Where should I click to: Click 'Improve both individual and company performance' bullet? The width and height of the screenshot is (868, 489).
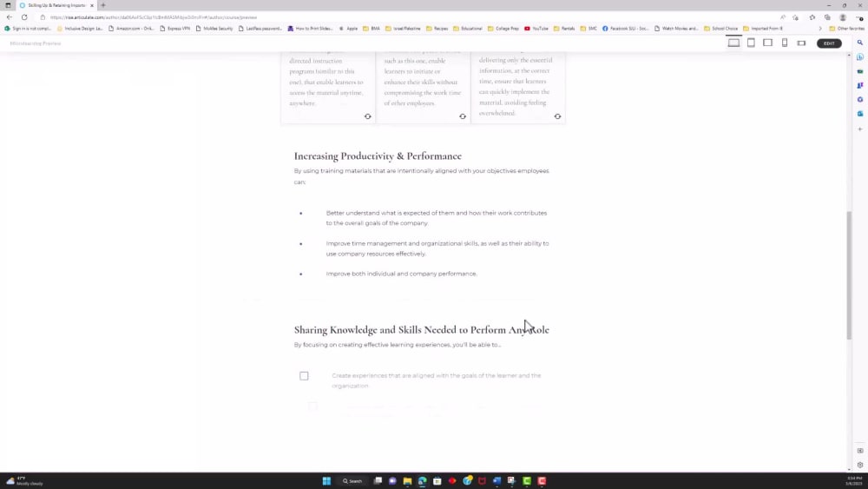tap(401, 274)
